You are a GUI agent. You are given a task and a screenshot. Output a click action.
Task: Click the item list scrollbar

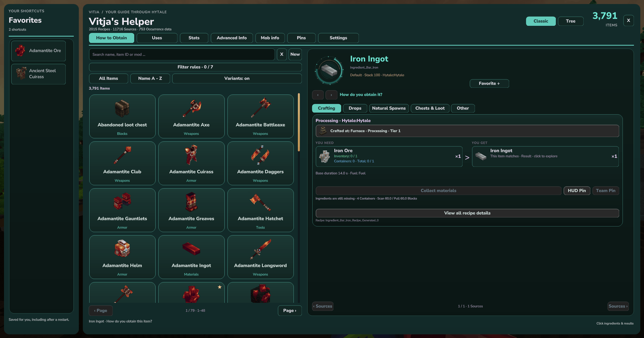[299, 122]
